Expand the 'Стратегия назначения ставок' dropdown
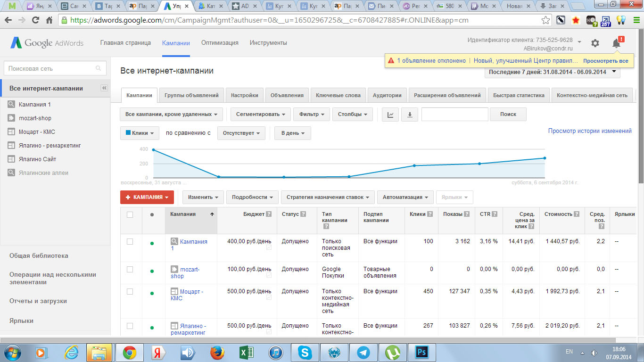The width and height of the screenshot is (644, 362). [x=328, y=197]
